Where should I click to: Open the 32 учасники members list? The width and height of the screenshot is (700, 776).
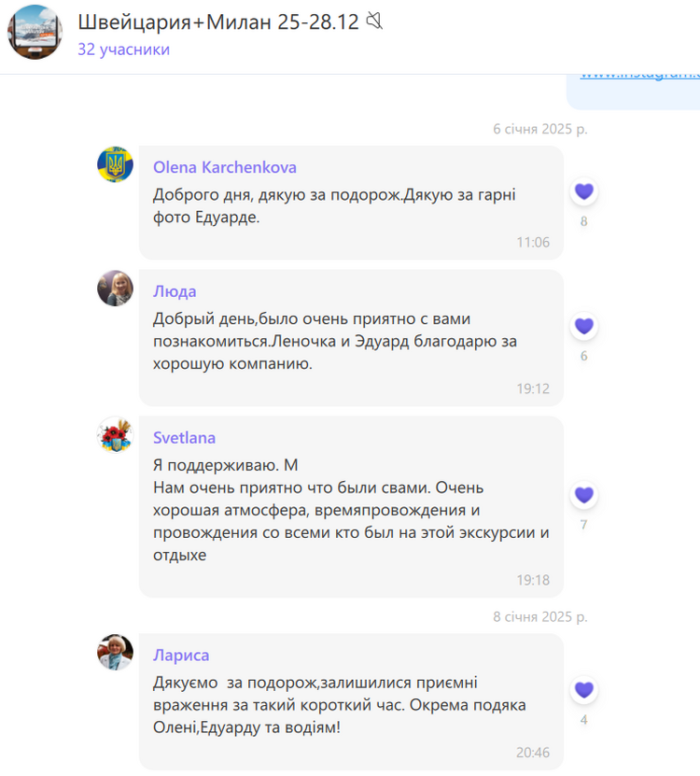point(124,49)
